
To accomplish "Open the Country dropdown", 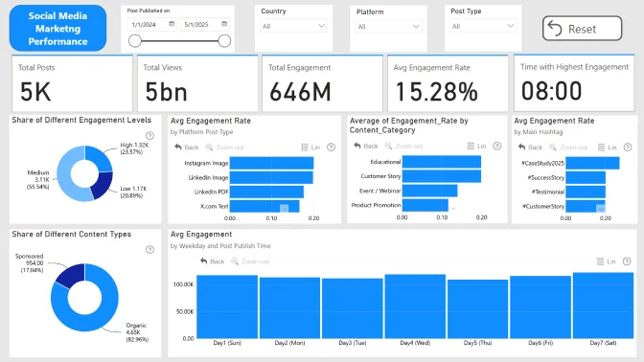I will 293,26.
